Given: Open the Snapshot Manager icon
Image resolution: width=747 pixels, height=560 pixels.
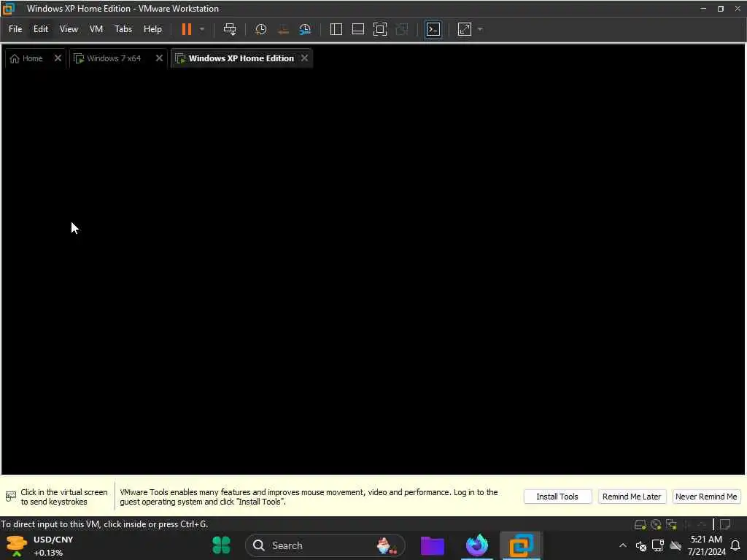Looking at the screenshot, I should pyautogui.click(x=305, y=29).
